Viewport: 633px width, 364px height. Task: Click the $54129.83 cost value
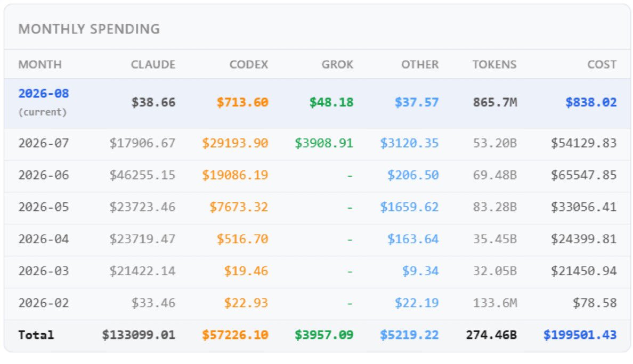click(x=584, y=143)
